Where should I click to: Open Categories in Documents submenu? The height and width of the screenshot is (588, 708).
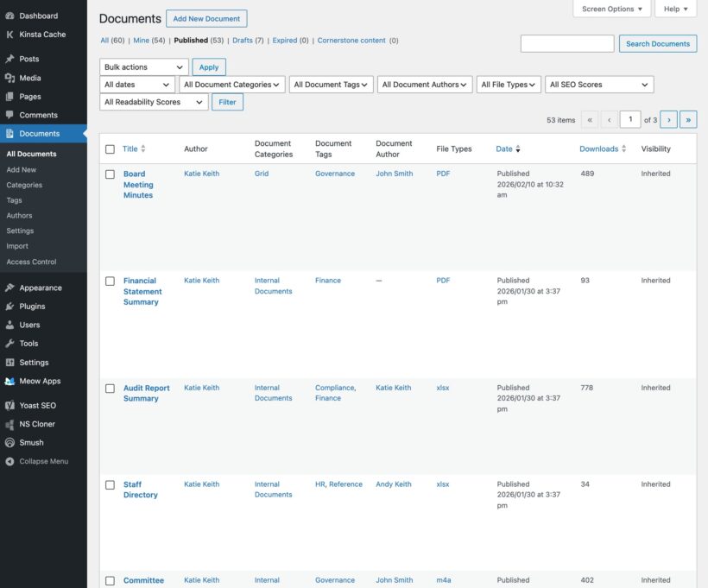click(24, 185)
